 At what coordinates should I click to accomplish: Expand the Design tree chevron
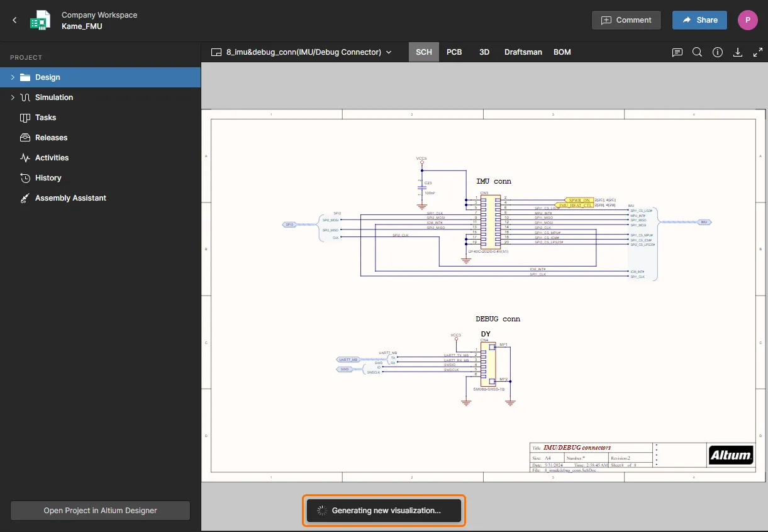[x=13, y=77]
